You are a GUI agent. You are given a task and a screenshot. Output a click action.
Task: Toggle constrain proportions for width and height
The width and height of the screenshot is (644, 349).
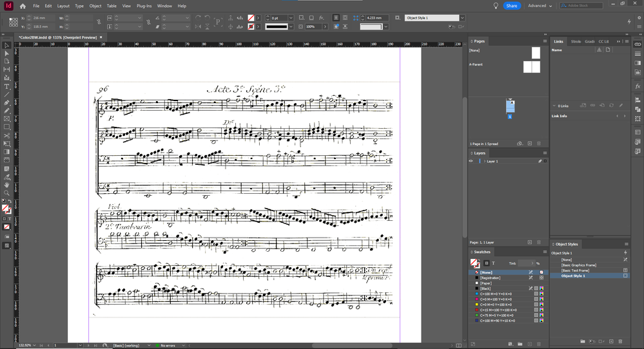coord(99,22)
